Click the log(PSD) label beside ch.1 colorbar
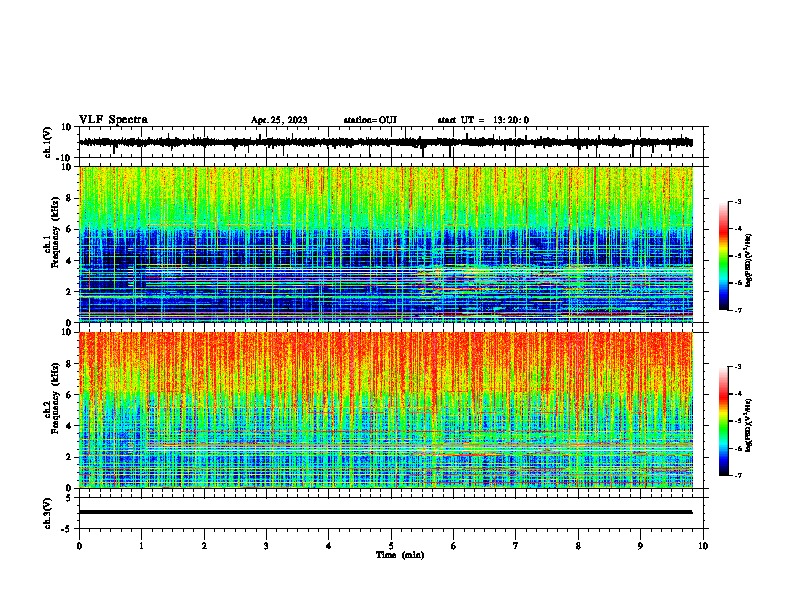 click(x=748, y=260)
